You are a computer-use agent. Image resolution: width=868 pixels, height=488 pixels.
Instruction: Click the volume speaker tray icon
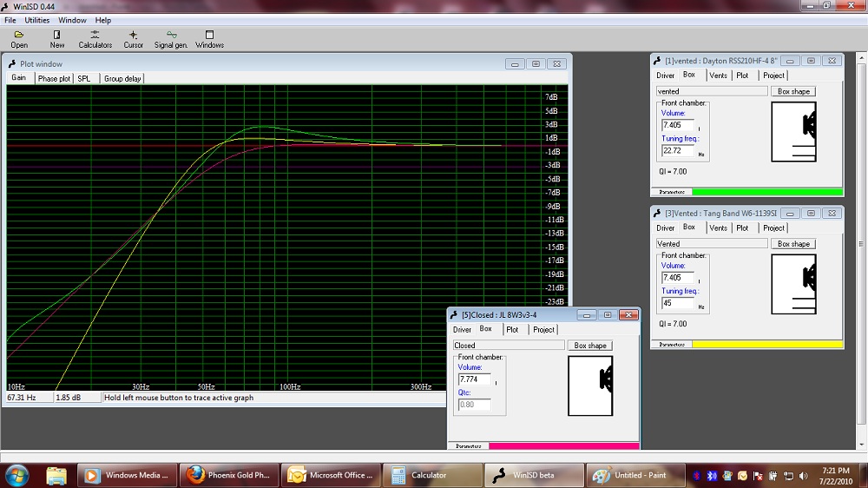(803, 476)
